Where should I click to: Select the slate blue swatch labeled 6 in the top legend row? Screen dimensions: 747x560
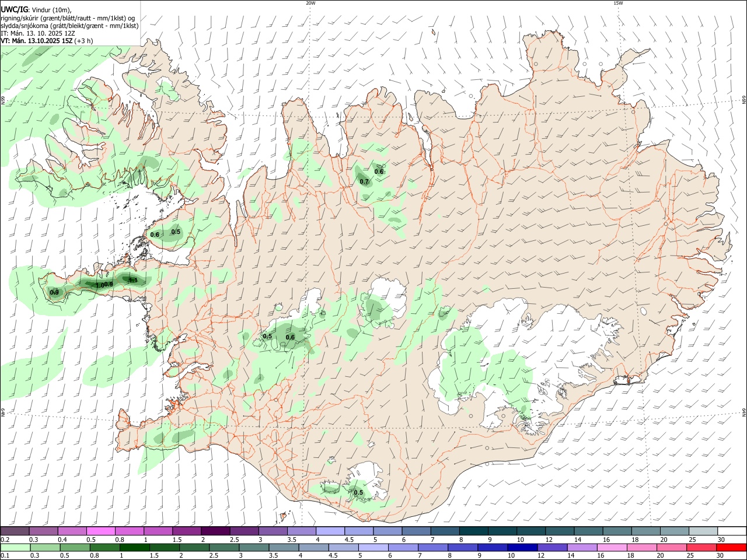(415, 531)
